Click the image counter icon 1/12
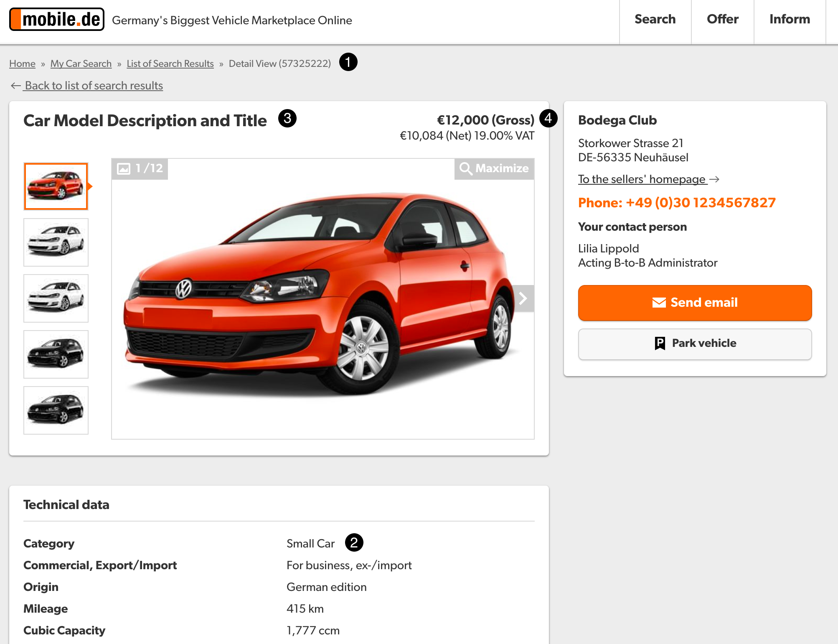This screenshot has height=644, width=838. click(x=124, y=168)
